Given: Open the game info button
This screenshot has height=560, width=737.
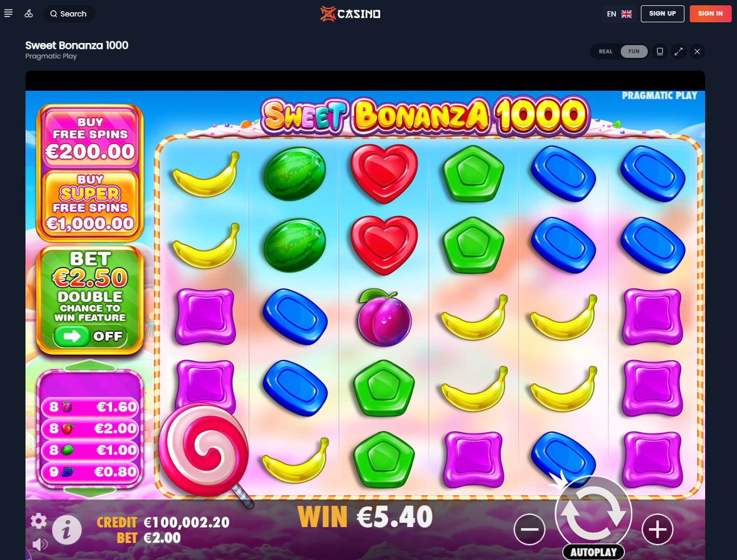Looking at the screenshot, I should tap(67, 530).
